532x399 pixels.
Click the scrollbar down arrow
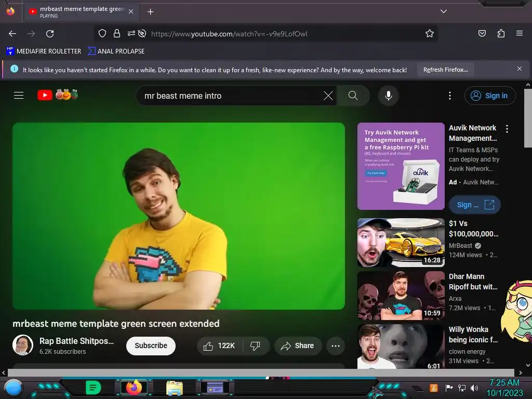point(528,365)
